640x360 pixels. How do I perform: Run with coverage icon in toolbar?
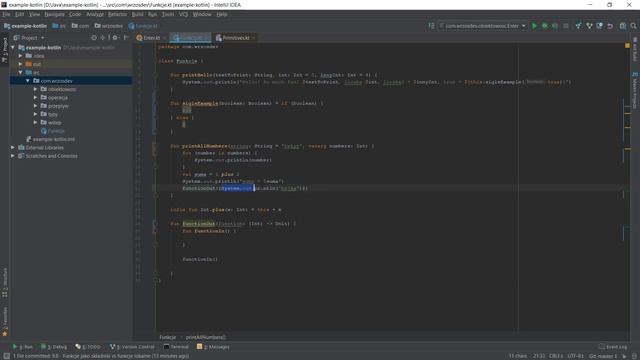coord(555,26)
